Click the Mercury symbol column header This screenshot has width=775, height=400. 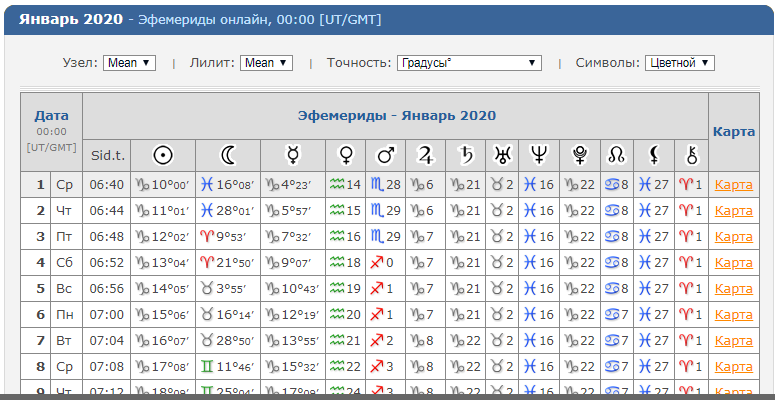coord(293,156)
